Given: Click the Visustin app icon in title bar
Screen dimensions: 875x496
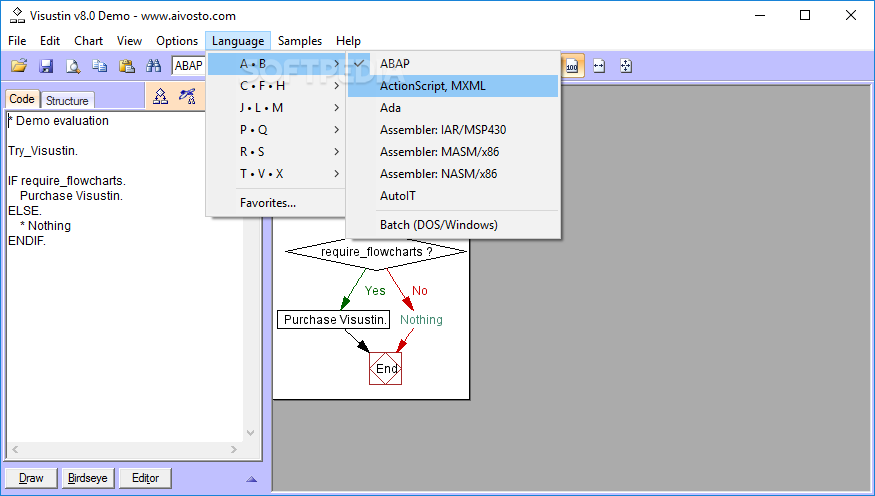Looking at the screenshot, I should coord(18,15).
